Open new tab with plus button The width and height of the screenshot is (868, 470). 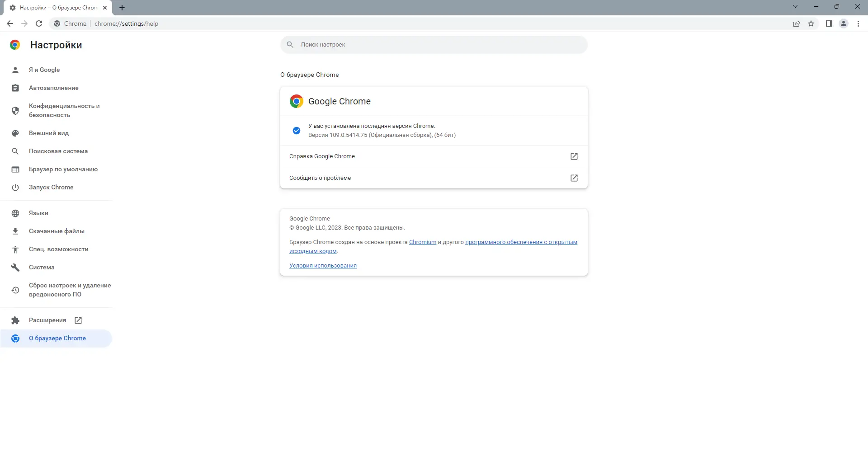coord(122,8)
